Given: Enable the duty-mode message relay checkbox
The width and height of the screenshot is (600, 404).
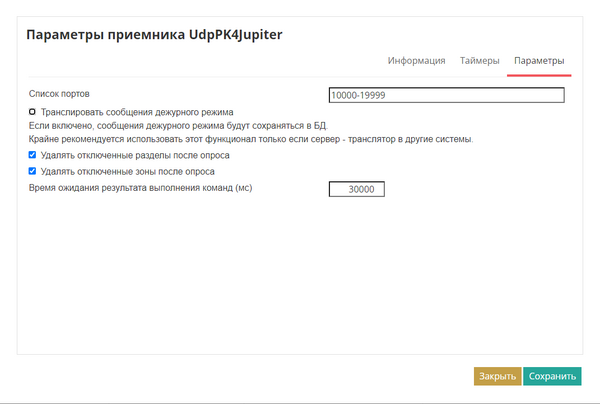Looking at the screenshot, I should (33, 112).
